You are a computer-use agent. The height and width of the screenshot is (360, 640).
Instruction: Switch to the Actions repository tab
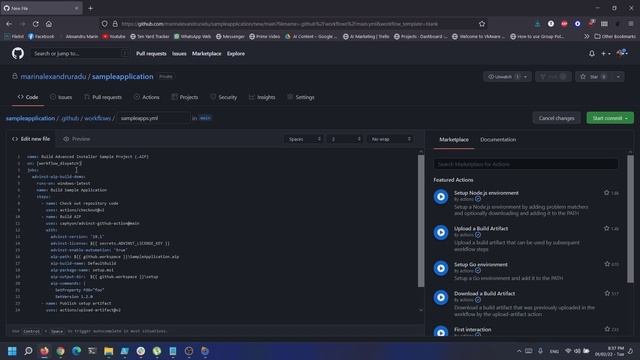coord(147,97)
